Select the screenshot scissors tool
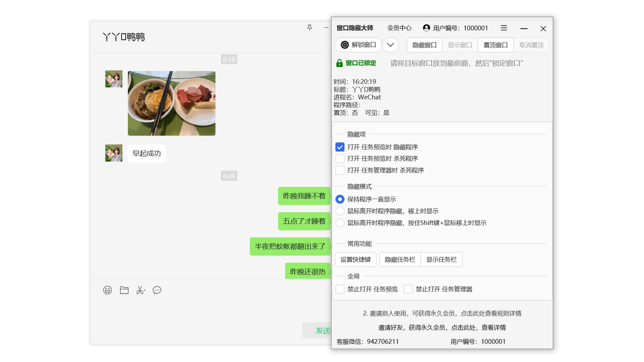Screen dimensions: 644x362 [x=140, y=290]
